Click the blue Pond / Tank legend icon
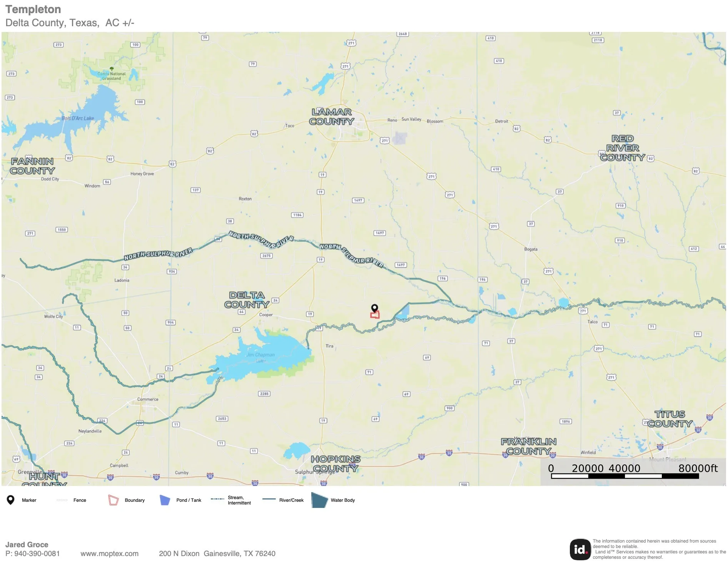 (x=165, y=500)
